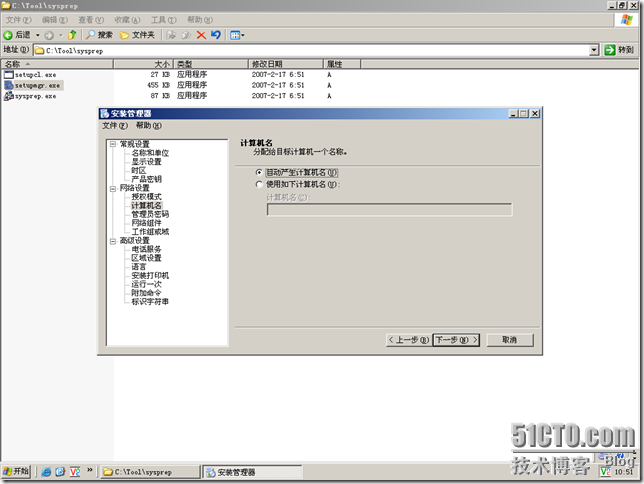Click the Undo toolbar icon

[x=216, y=35]
